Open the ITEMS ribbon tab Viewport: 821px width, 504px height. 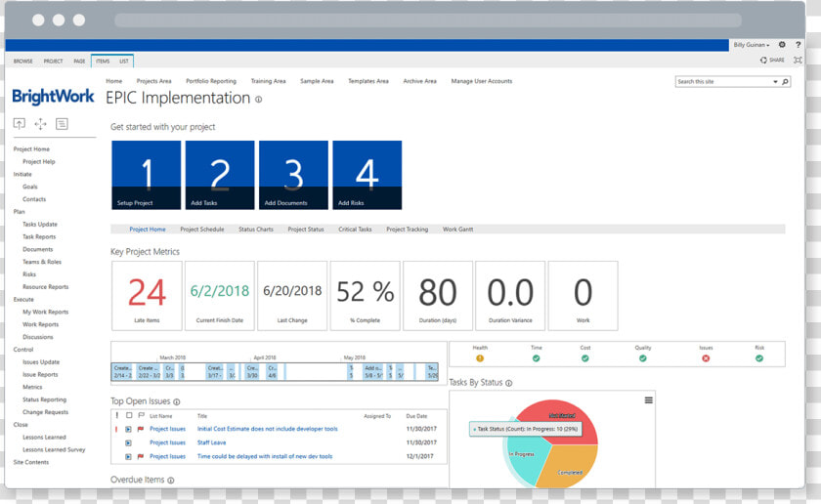pyautogui.click(x=103, y=62)
